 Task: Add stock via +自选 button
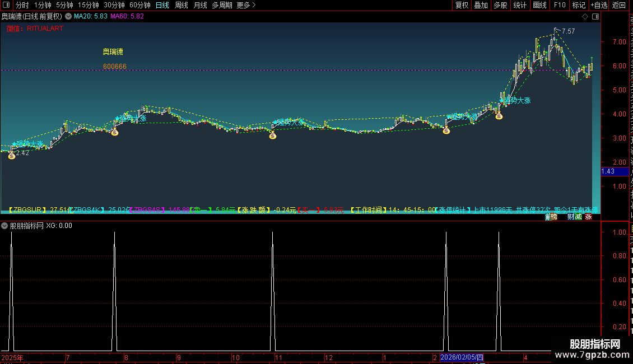[x=599, y=5]
